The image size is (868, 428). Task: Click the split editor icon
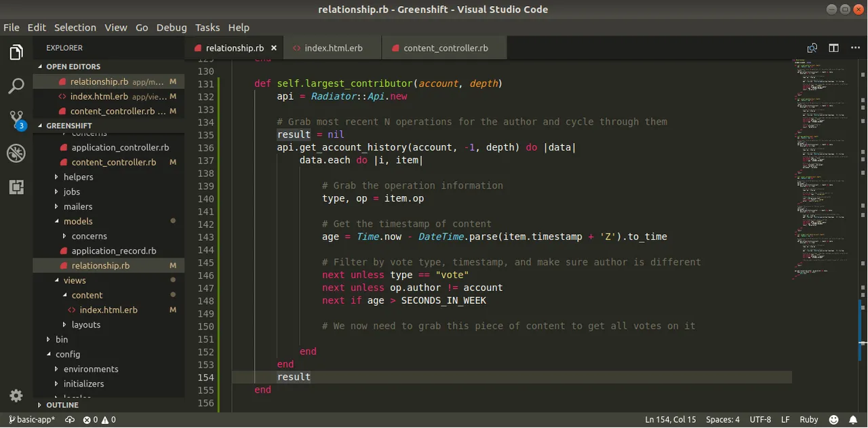(x=833, y=48)
